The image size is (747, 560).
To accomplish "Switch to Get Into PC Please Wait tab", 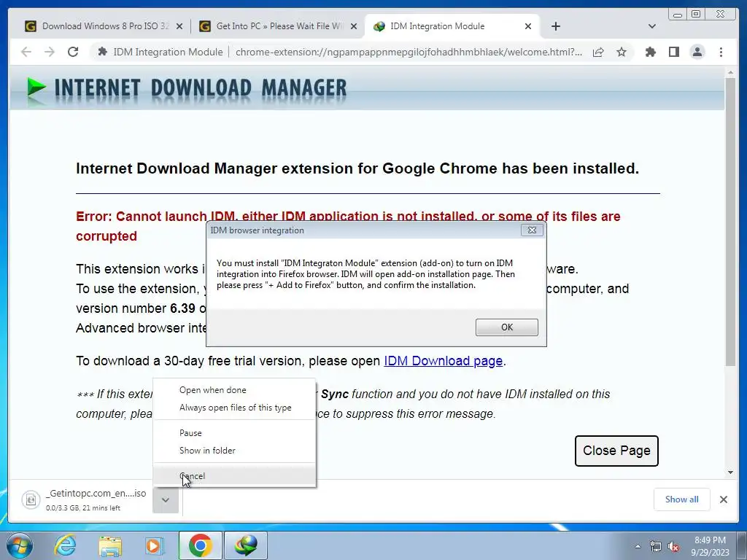I will pyautogui.click(x=278, y=26).
